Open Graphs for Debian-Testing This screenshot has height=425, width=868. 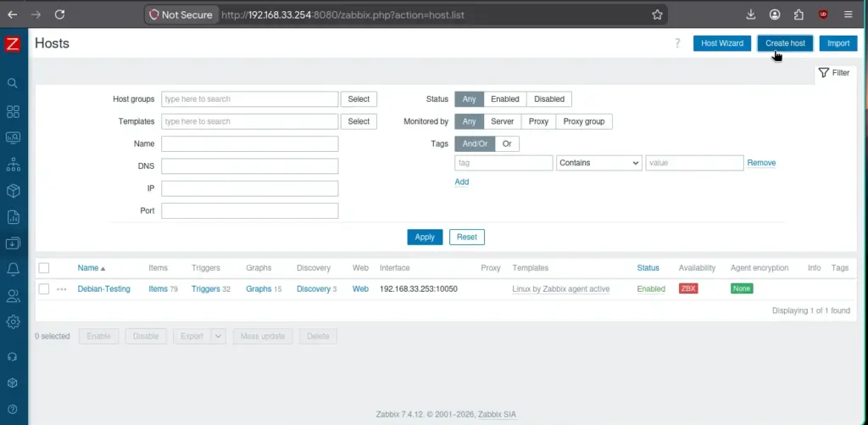click(259, 289)
